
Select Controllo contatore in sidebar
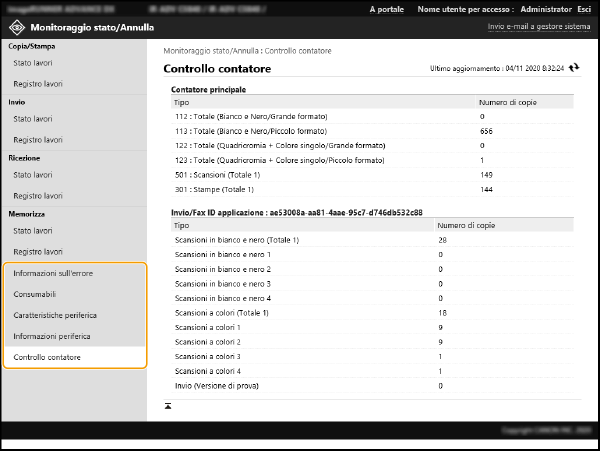47,357
